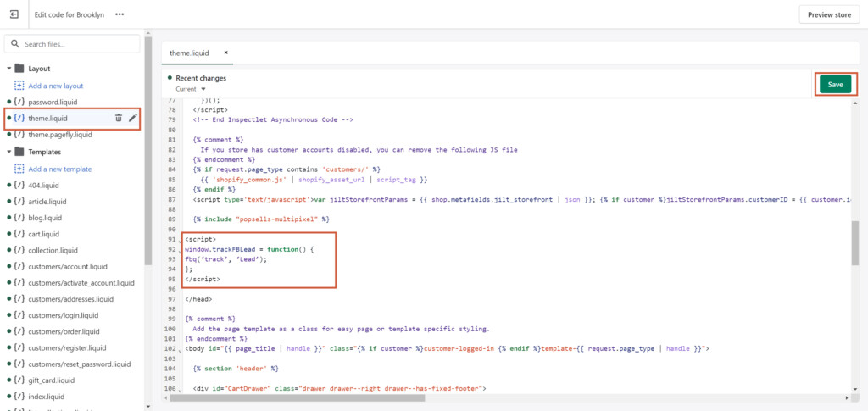Click the liquid file icon of password.liquid
The height and width of the screenshot is (411, 868).
point(19,103)
